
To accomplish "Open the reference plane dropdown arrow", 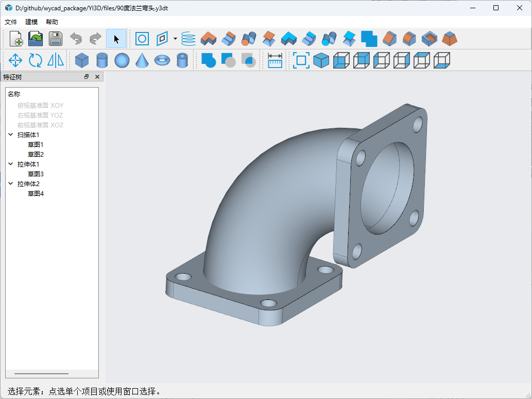I will (x=175, y=39).
